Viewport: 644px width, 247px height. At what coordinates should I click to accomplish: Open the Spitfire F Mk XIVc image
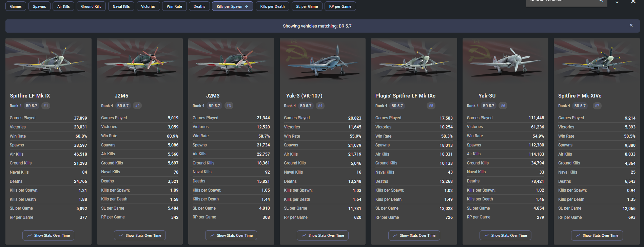point(597,61)
